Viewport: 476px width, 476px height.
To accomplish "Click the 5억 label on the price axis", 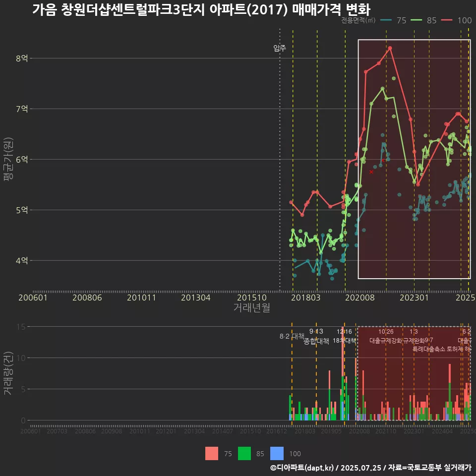I will pyautogui.click(x=22, y=210).
